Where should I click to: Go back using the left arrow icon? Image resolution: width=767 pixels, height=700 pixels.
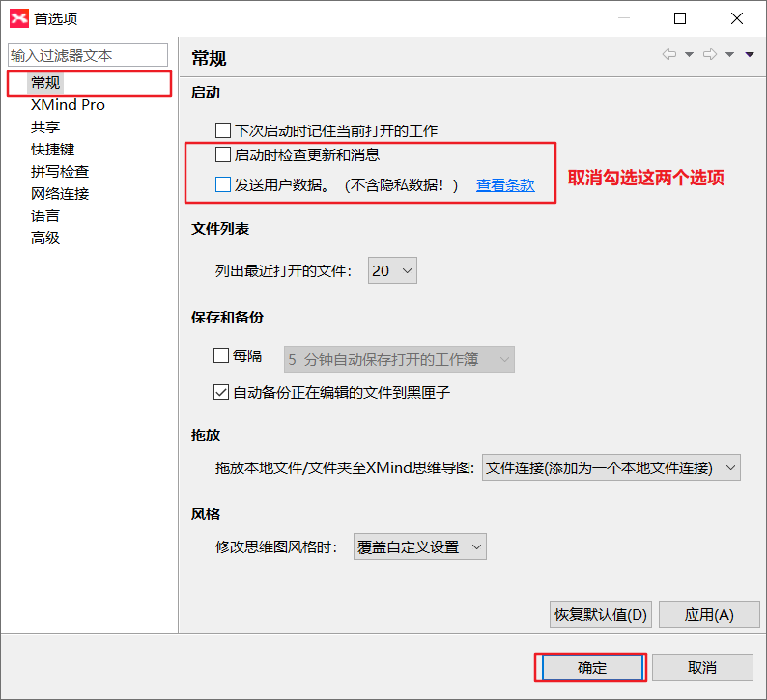tap(669, 54)
